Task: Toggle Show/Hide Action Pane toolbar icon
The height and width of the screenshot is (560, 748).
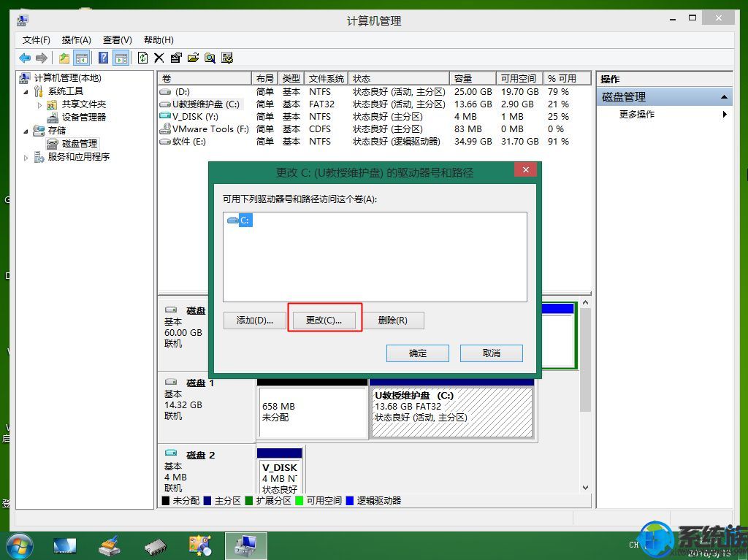Action: click(121, 58)
